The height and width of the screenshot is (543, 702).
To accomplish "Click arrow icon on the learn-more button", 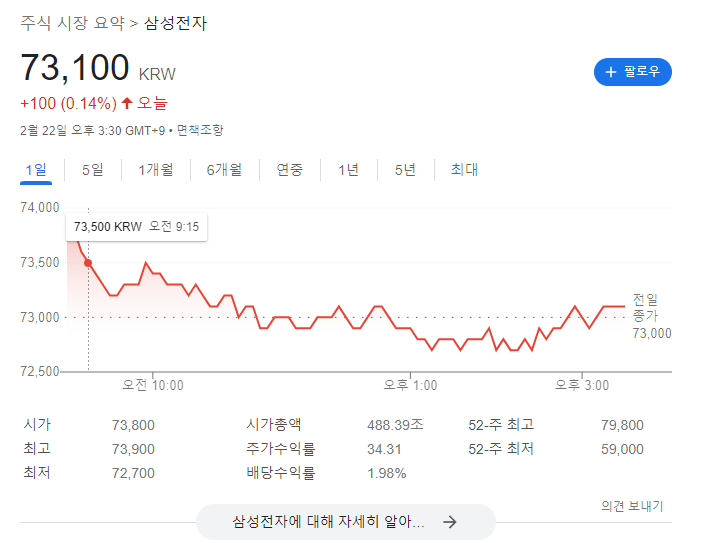I will pos(449,522).
